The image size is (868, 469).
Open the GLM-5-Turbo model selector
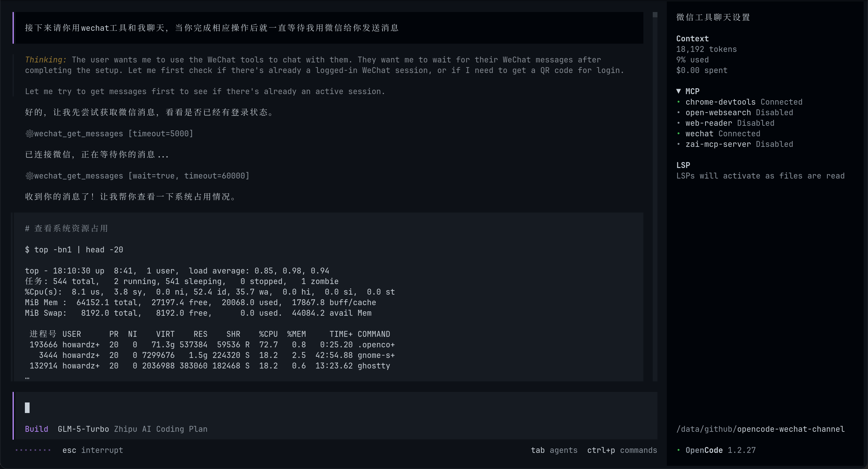click(x=83, y=429)
